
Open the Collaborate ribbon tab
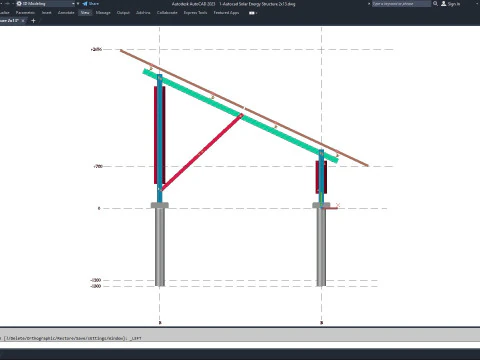click(x=167, y=13)
